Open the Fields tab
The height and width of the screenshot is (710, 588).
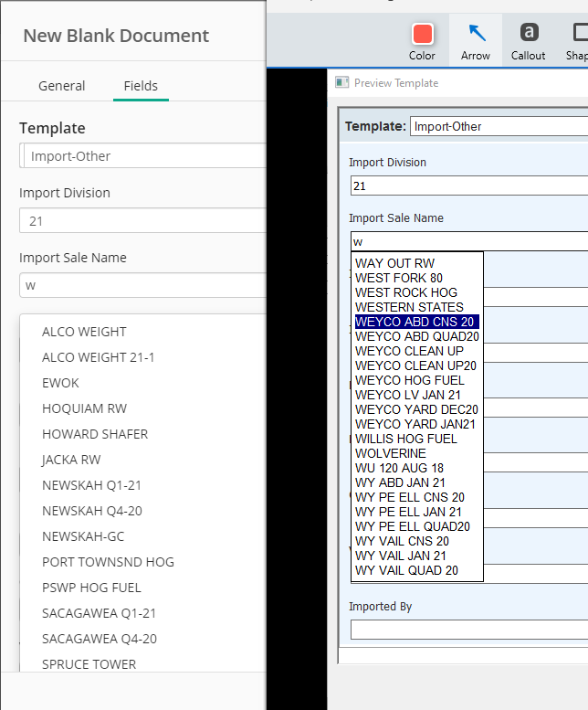(141, 86)
